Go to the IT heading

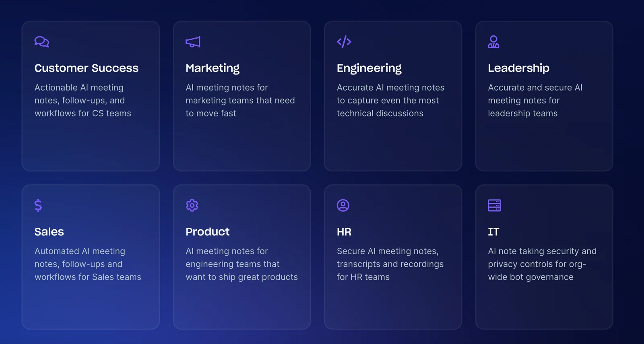pos(493,232)
